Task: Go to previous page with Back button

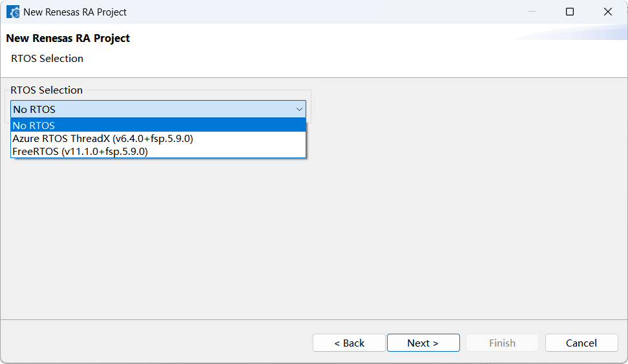Action: tap(350, 343)
